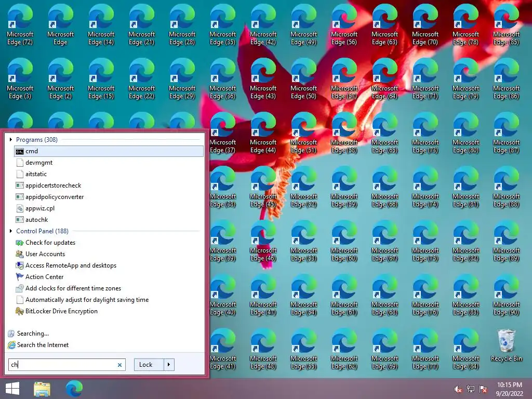Select Microsoft Edge (3) desktop shortcut
The image size is (532, 399).
tap(20, 79)
